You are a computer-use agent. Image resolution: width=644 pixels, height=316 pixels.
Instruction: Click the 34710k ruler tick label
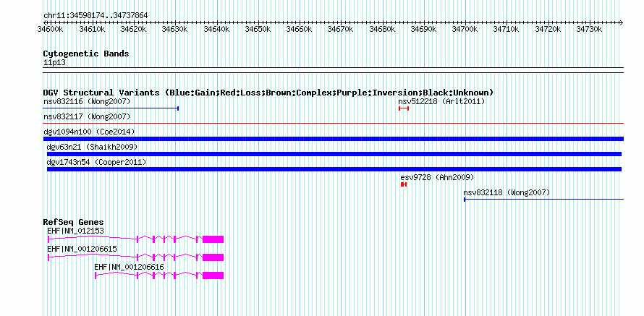507,29
